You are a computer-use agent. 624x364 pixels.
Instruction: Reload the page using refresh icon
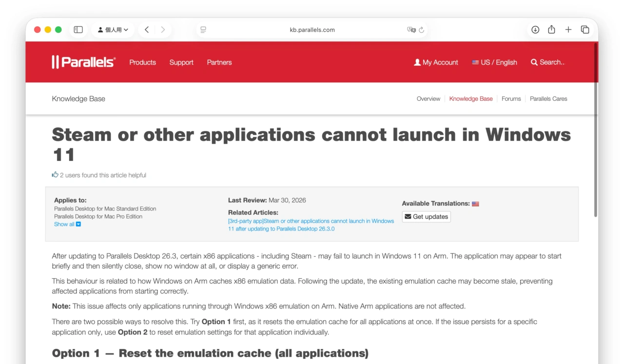point(421,30)
